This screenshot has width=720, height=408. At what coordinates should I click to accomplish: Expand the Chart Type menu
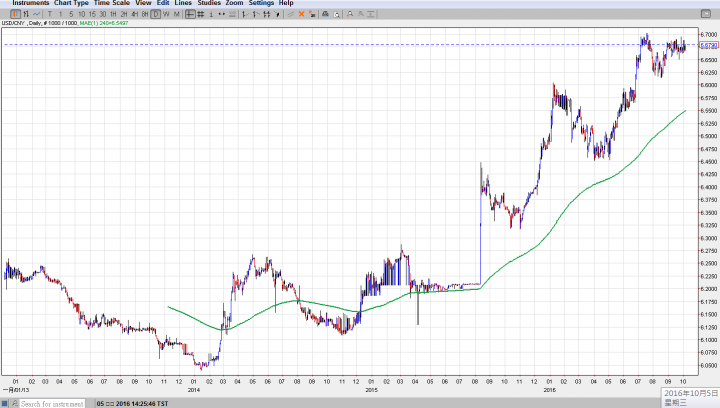(72, 4)
